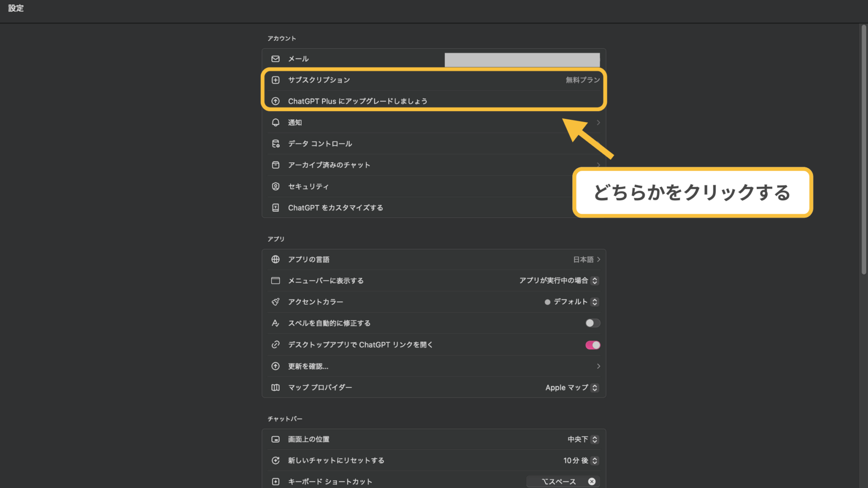Click the spell-correction icon
This screenshot has height=488, width=868.
276,323
